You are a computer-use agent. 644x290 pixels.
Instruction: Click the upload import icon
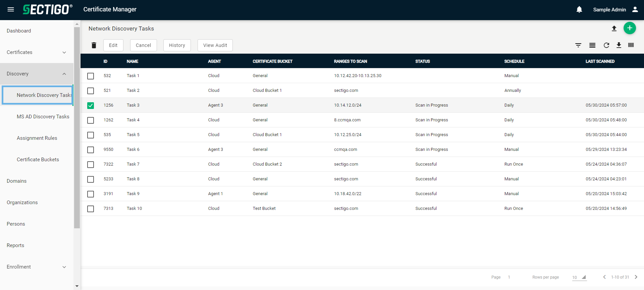614,28
